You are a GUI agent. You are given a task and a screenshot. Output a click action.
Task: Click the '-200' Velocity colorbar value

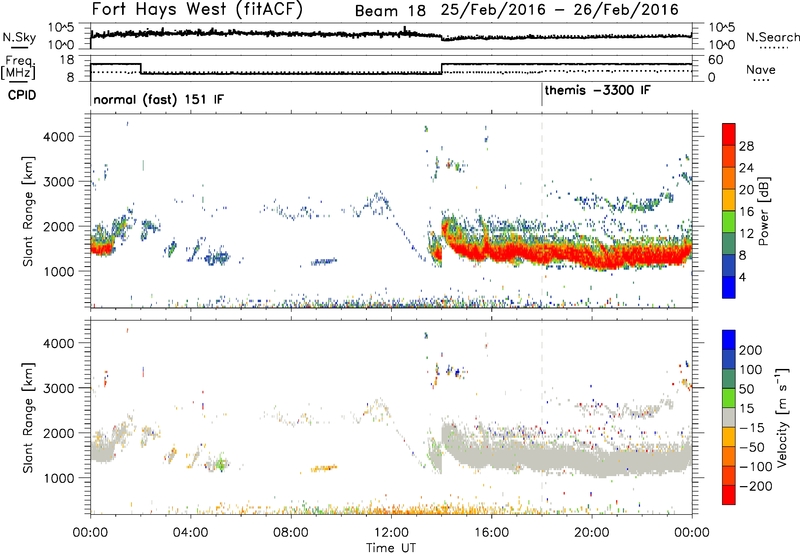pyautogui.click(x=756, y=486)
